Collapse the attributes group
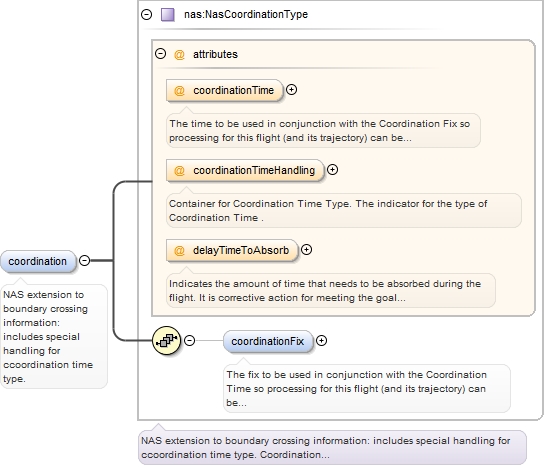Viewport: 545px width, 468px height. [x=160, y=54]
